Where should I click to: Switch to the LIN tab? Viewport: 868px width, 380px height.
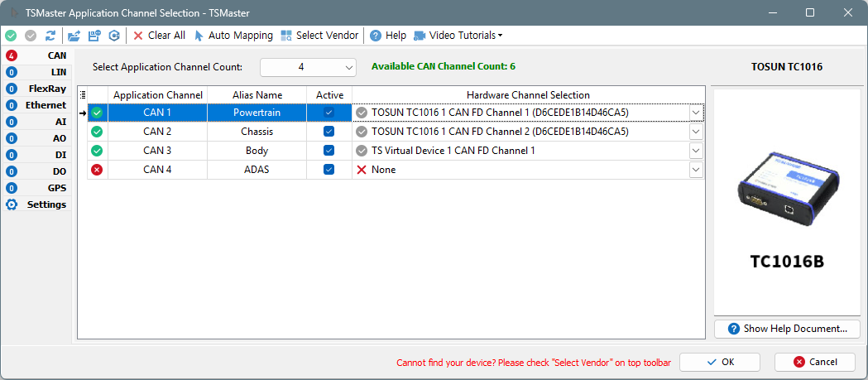pyautogui.click(x=36, y=72)
